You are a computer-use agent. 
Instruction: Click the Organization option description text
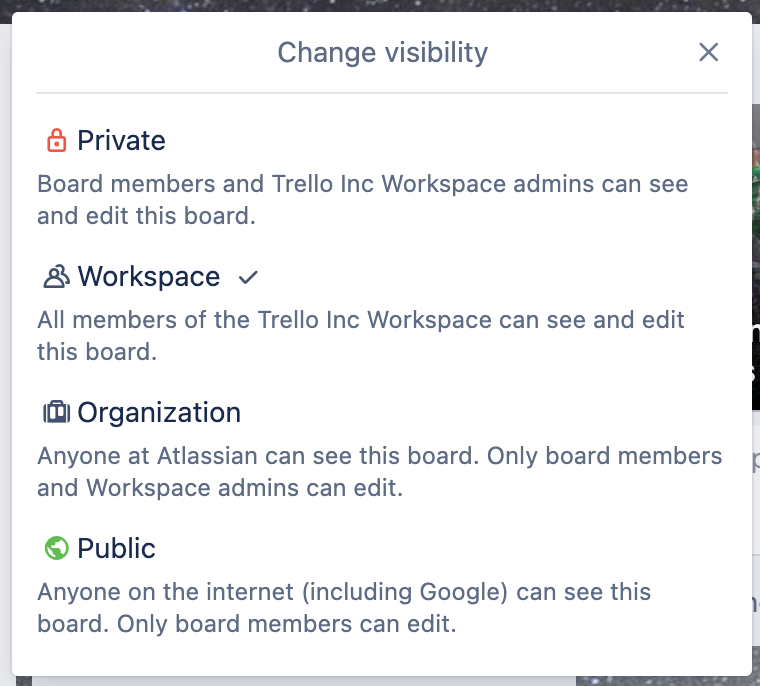pos(380,472)
